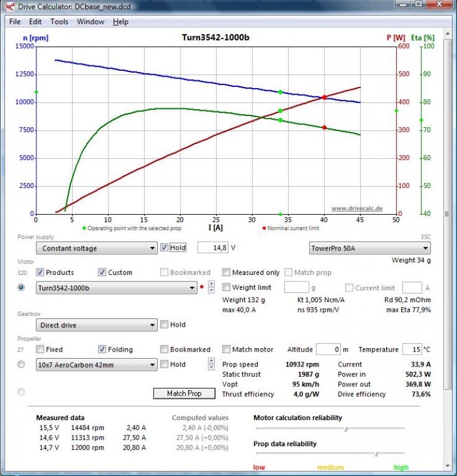Expand the TowerPro 50A ESC dropdown
This screenshot has height=476, width=457.
(370, 248)
